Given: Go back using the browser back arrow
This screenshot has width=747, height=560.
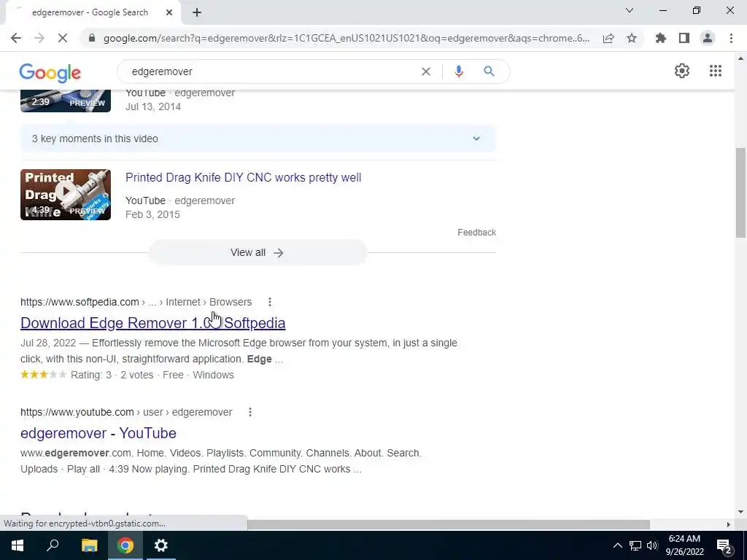Looking at the screenshot, I should tap(16, 38).
